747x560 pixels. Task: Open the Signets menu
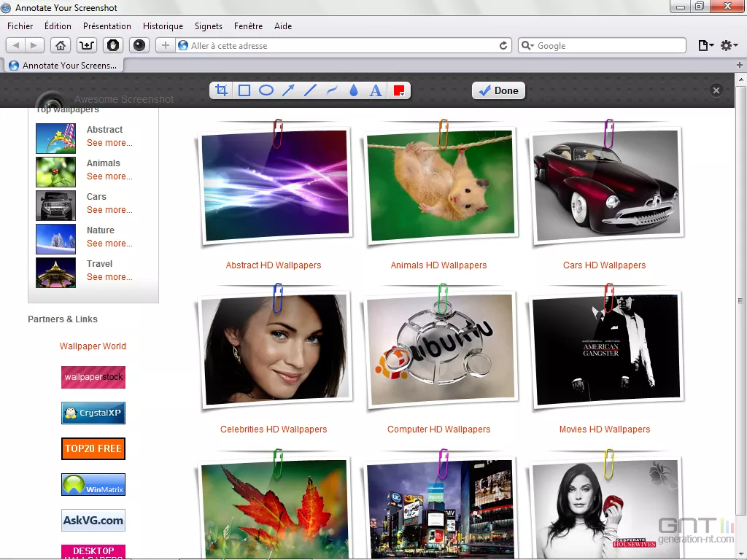(208, 26)
